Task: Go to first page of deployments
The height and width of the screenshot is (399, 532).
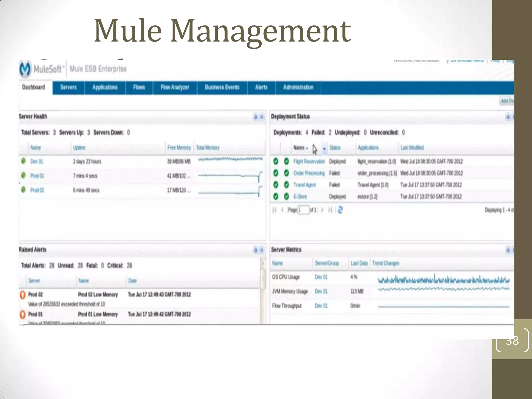Action: 275,210
